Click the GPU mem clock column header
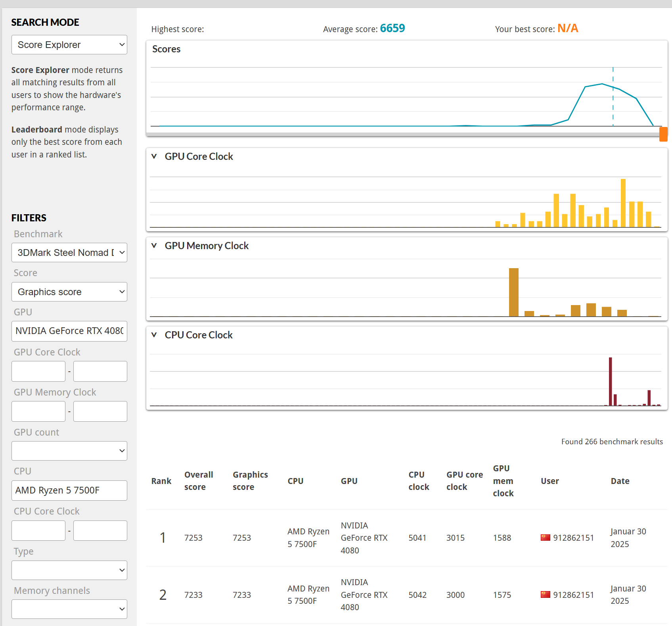Viewport: 672px width, 626px height. [x=504, y=481]
